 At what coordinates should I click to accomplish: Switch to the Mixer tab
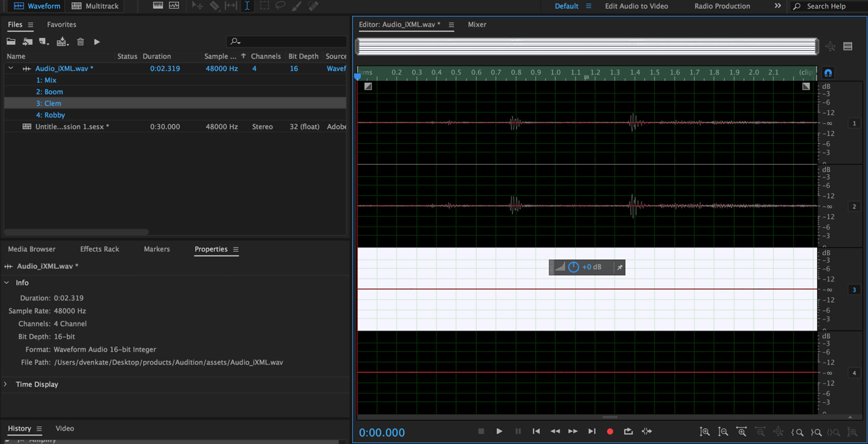pos(477,25)
